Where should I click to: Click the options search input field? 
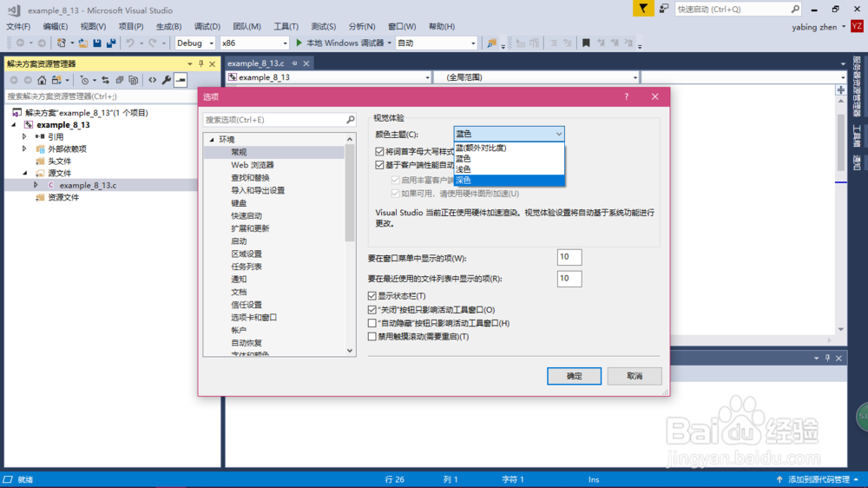coord(274,120)
